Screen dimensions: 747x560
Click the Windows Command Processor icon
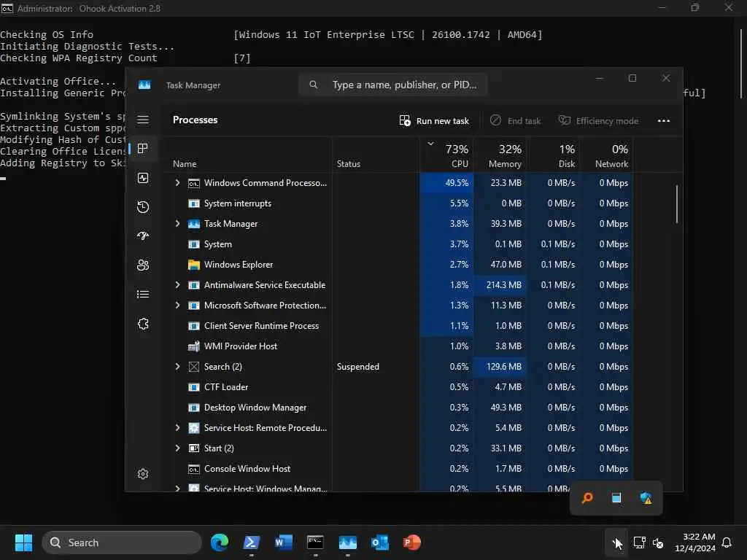tap(194, 183)
